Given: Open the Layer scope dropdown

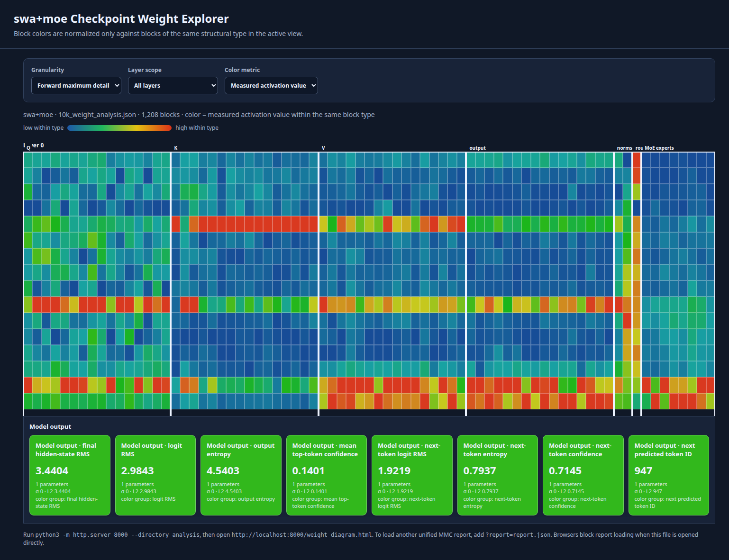Looking at the screenshot, I should 173,86.
